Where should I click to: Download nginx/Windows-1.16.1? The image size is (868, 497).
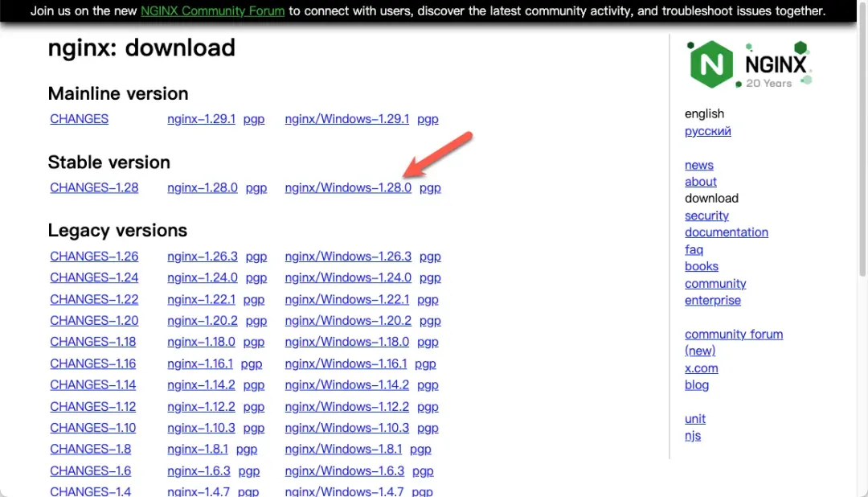tap(346, 364)
